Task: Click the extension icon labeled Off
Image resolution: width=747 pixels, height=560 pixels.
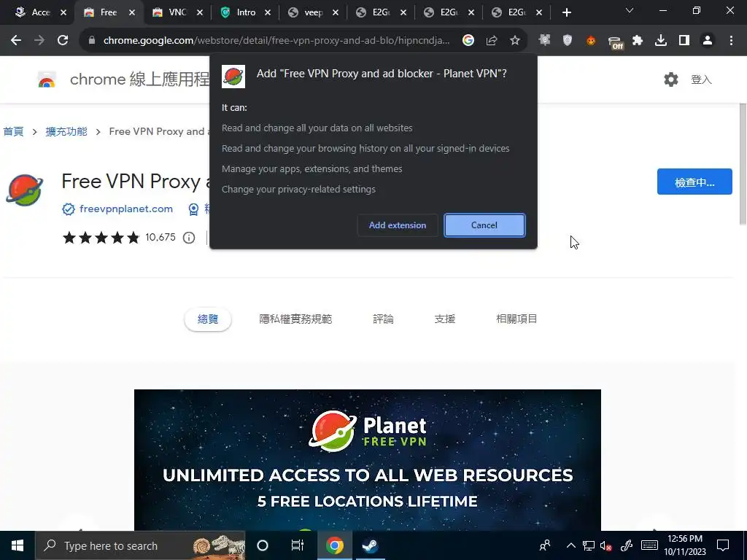Action: coord(616,42)
